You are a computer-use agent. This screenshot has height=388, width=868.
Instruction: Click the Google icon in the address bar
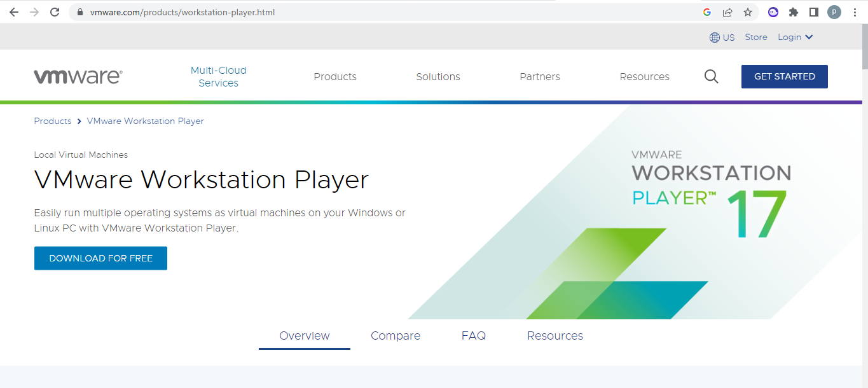pyautogui.click(x=706, y=12)
